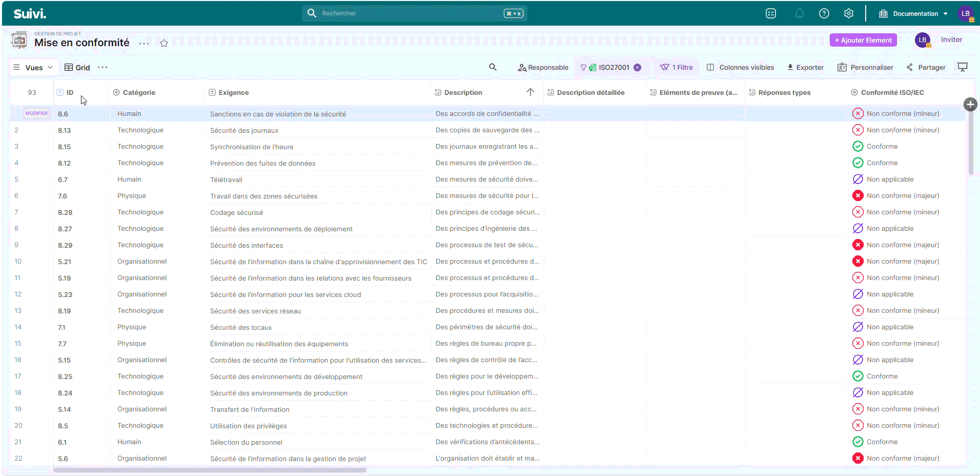Open the presentation mode screen icon
Image resolution: width=980 pixels, height=476 pixels.
pyautogui.click(x=963, y=67)
